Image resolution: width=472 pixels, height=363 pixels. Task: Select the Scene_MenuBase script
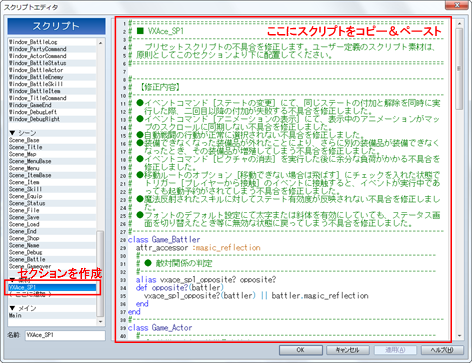tap(52, 161)
